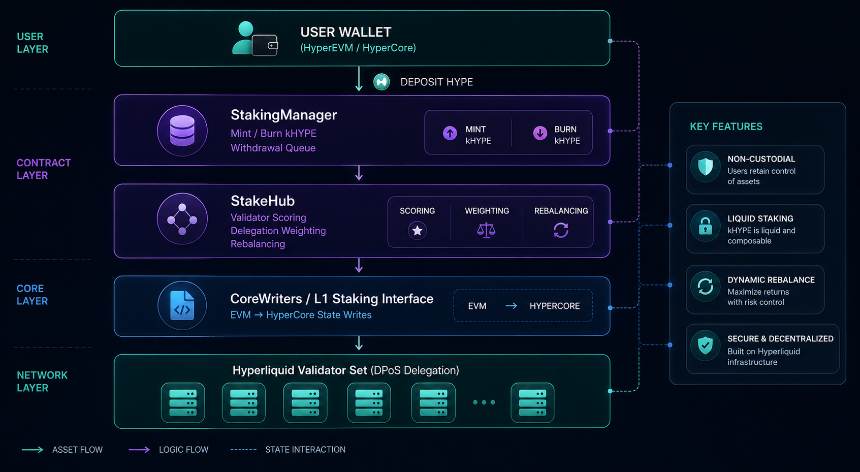Click the Built on Hyperliquid infrastructure text

[x=763, y=357]
